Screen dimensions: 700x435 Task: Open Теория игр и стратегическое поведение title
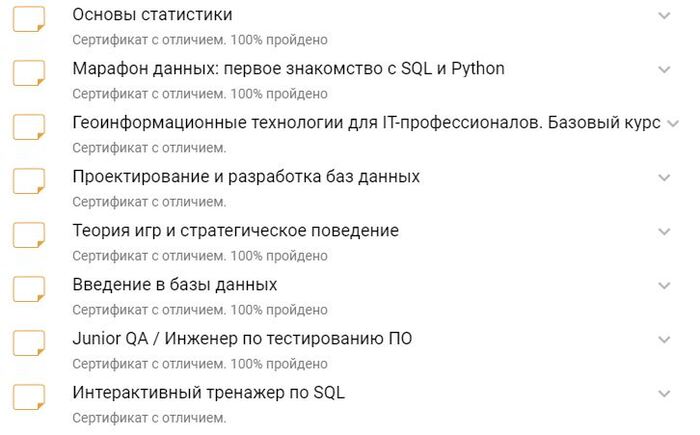point(236,231)
